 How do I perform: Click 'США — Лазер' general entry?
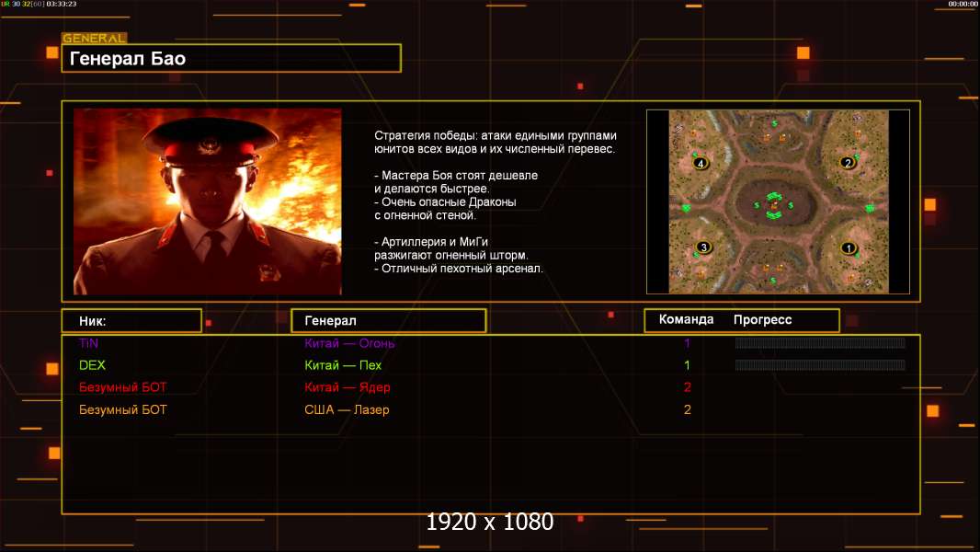(347, 410)
